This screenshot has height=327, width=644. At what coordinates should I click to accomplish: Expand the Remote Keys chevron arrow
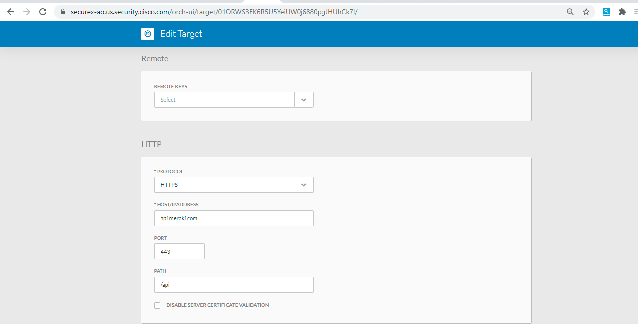point(304,100)
